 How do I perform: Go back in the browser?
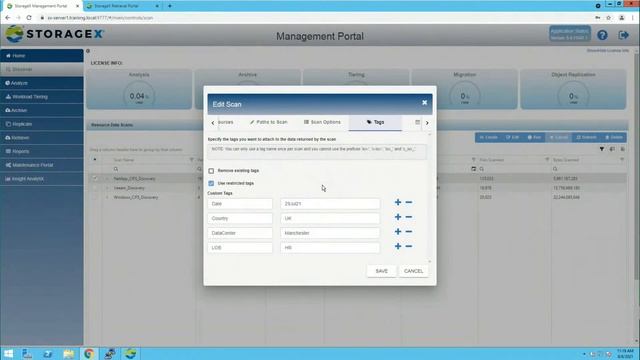(7, 18)
